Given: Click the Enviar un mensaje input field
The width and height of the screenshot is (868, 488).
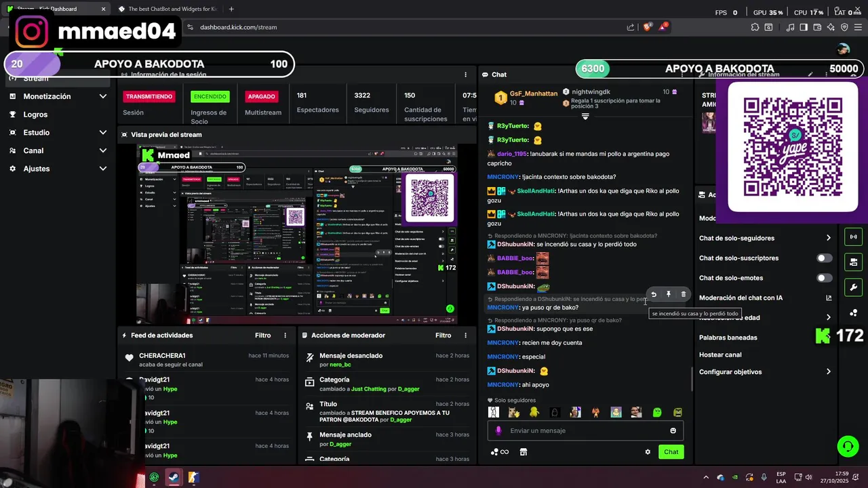Looking at the screenshot, I should (585, 430).
